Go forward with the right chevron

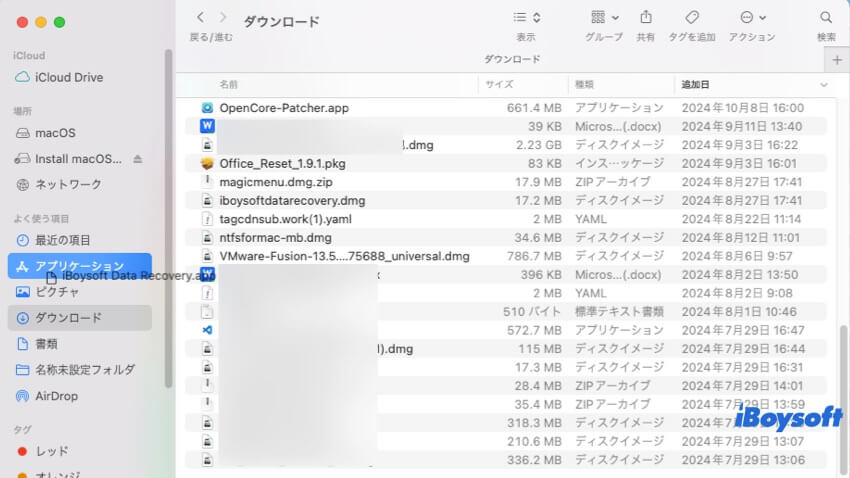click(222, 17)
